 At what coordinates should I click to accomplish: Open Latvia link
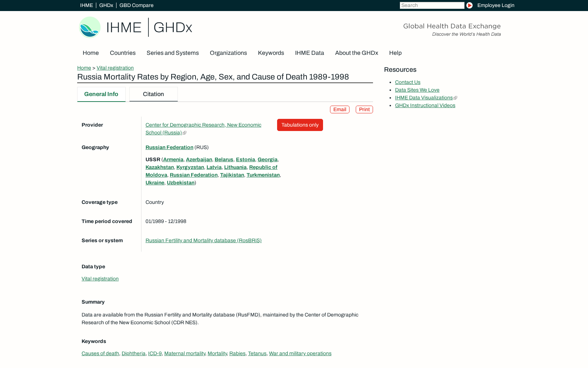pos(214,167)
